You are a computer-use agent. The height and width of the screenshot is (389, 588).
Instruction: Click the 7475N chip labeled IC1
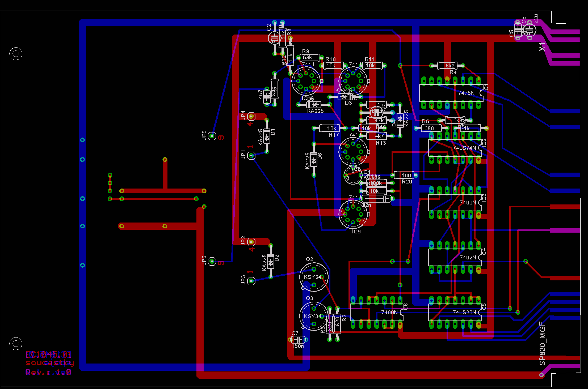[x=451, y=93]
